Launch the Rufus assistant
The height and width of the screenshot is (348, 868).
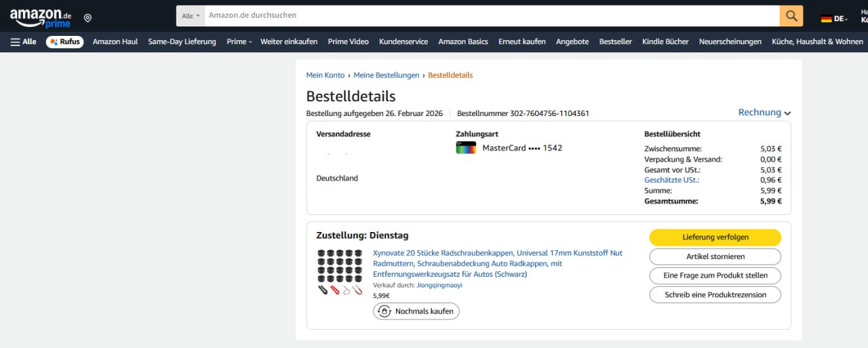coord(65,41)
